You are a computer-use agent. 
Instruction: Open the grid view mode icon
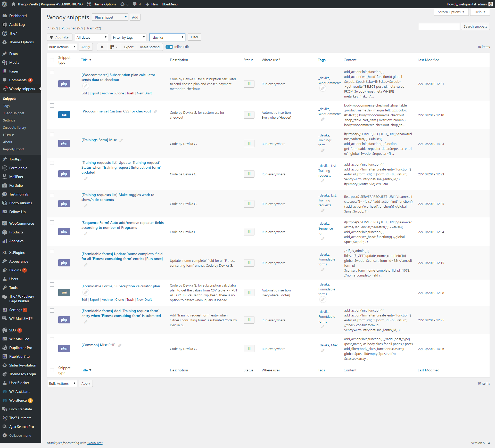[x=114, y=47]
